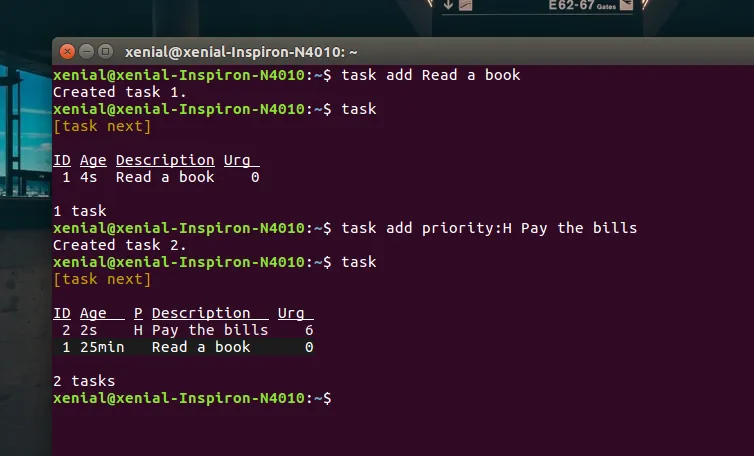
Task: Click the '1 task' summary line
Action: [x=80, y=211]
